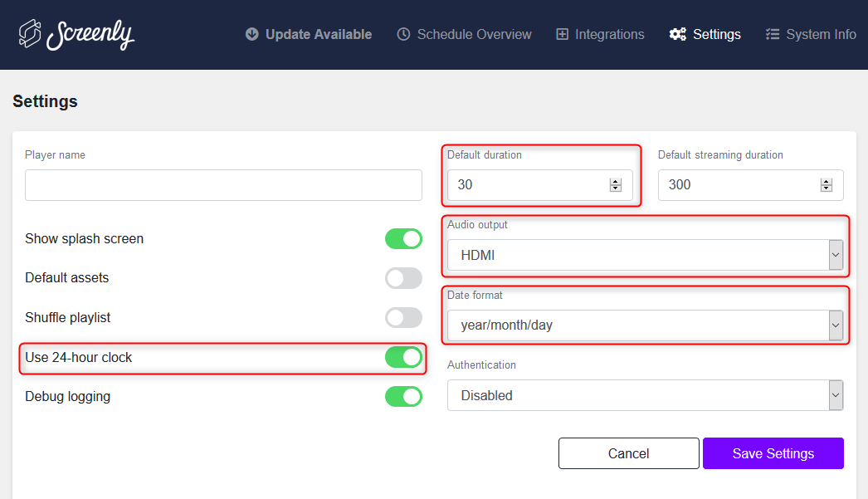Click the Default duration stepper arrows
This screenshot has height=499, width=868.
tap(616, 185)
